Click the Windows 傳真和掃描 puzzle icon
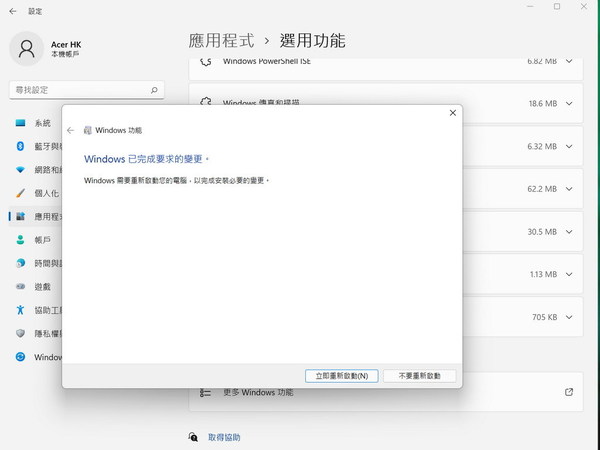Screen dimensions: 600x450 [206, 101]
